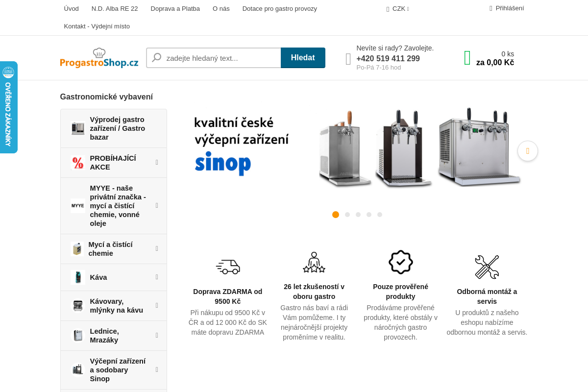Click the delivery truck icon
The image size is (588, 392).
point(228,267)
